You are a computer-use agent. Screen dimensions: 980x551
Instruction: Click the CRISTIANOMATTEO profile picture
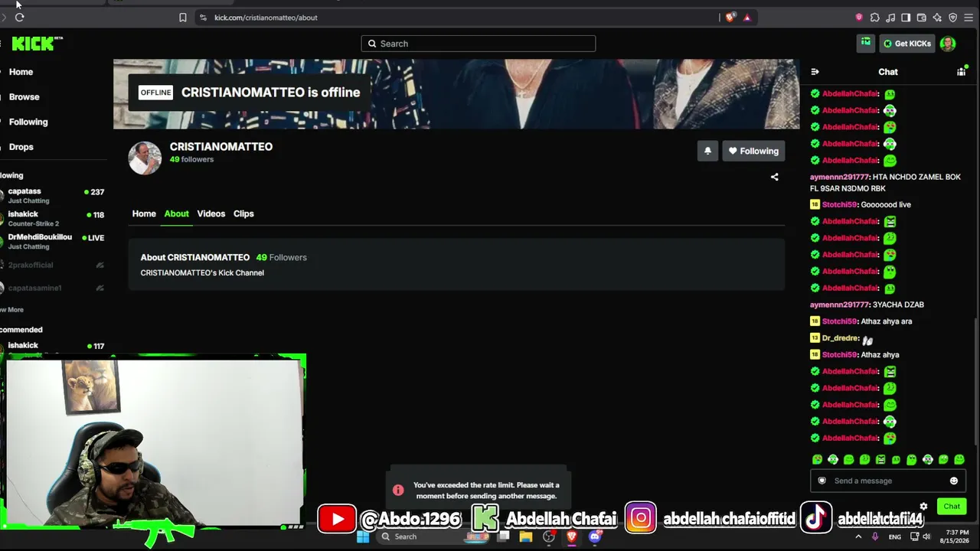145,158
